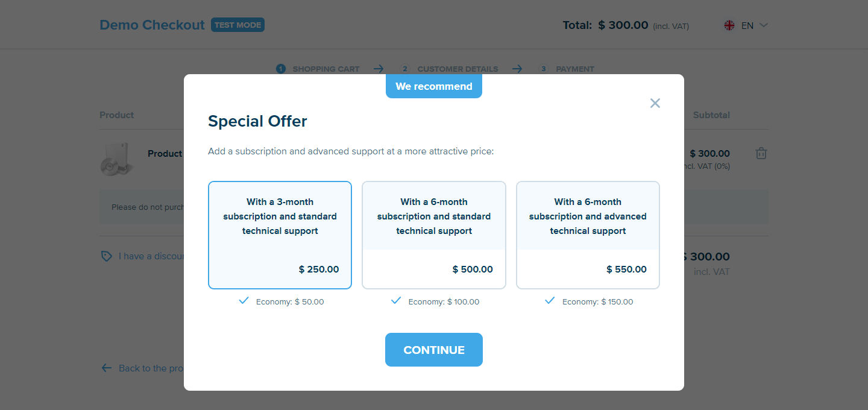Expand the EN language dropdown chevron
Screen dimensions: 868x410
pyautogui.click(x=764, y=25)
